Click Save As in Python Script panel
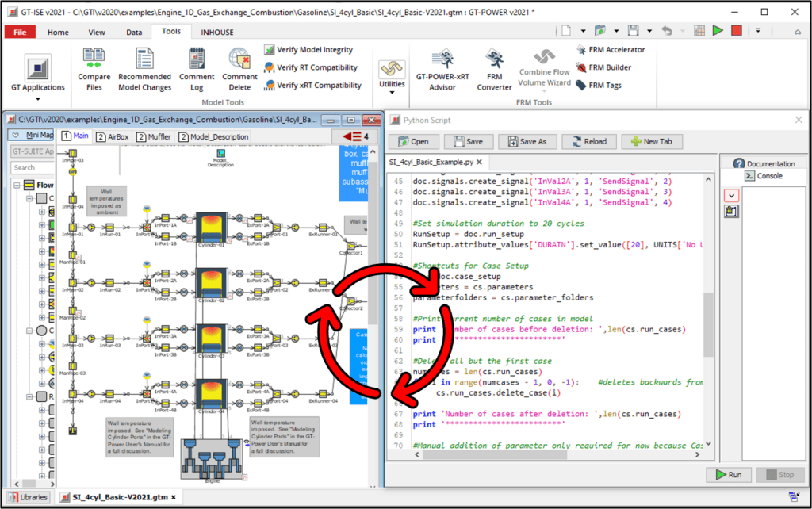The height and width of the screenshot is (509, 812). pyautogui.click(x=527, y=141)
